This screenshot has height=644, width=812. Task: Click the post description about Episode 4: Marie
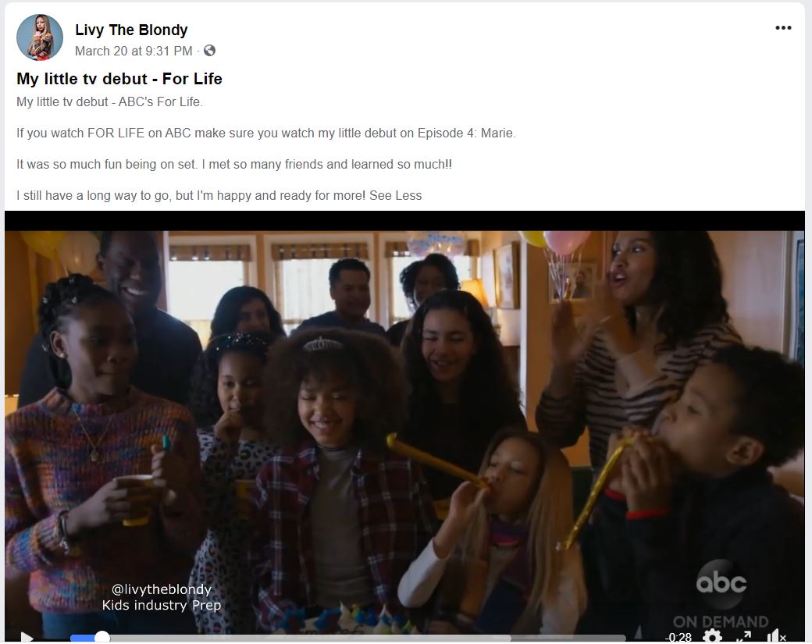pyautogui.click(x=266, y=133)
